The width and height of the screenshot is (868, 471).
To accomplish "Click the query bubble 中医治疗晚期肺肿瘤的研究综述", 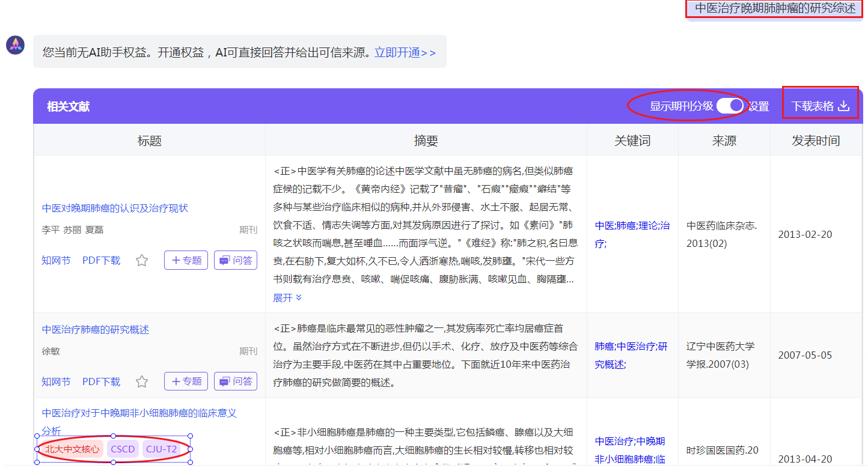I will pyautogui.click(x=775, y=9).
